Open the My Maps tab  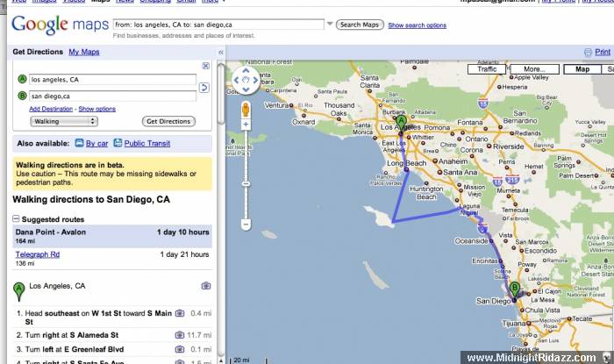click(84, 52)
